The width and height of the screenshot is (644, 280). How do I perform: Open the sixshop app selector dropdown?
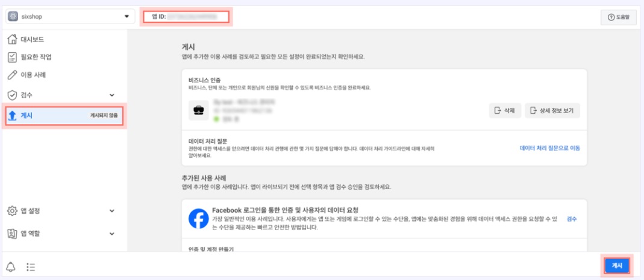click(x=70, y=17)
